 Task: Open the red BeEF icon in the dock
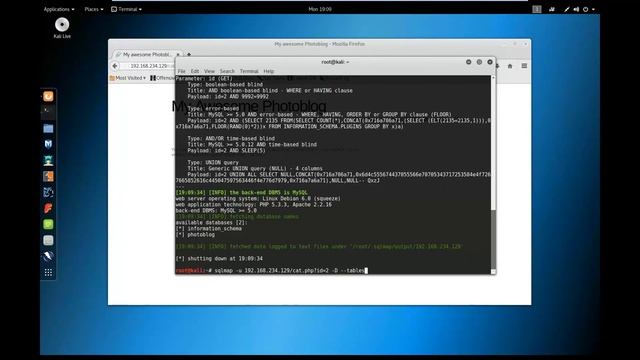[x=48, y=208]
